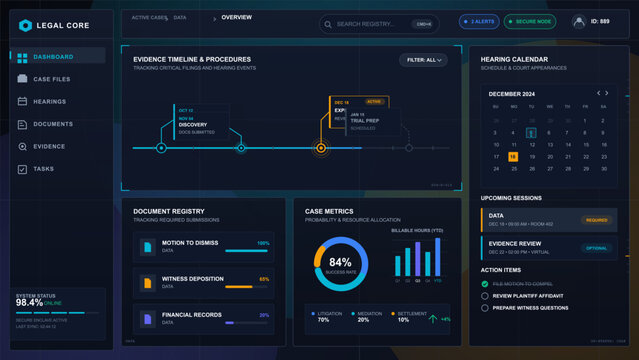Screen dimensions: 639x360
Task: Click the first timeline node under Oct 12
Action: tap(161, 148)
